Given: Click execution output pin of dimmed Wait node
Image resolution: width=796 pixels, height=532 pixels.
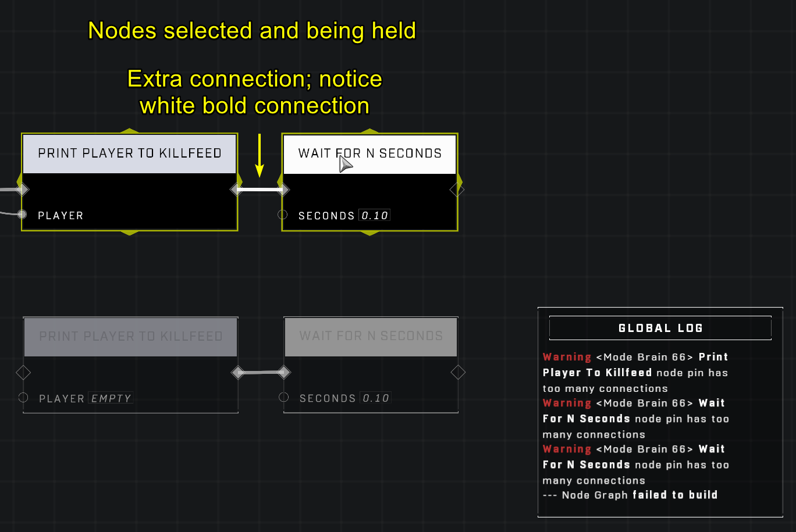Looking at the screenshot, I should (x=458, y=372).
